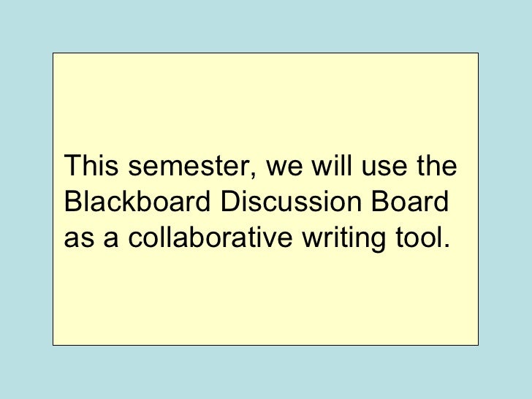Select the word "writing" in the third line
The width and height of the screenshot is (532, 399).
click(343, 239)
